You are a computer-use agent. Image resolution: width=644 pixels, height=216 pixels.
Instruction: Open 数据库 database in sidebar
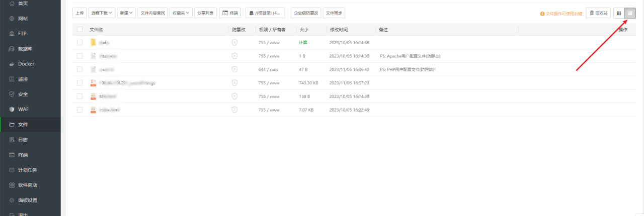click(x=30, y=49)
